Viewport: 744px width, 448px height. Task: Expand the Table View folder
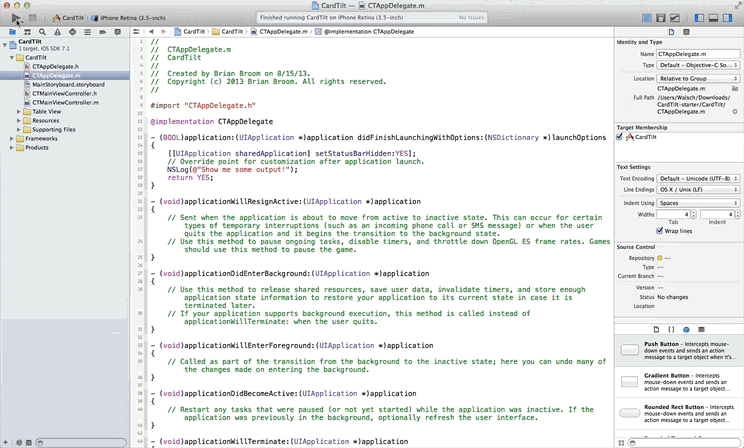click(x=19, y=112)
